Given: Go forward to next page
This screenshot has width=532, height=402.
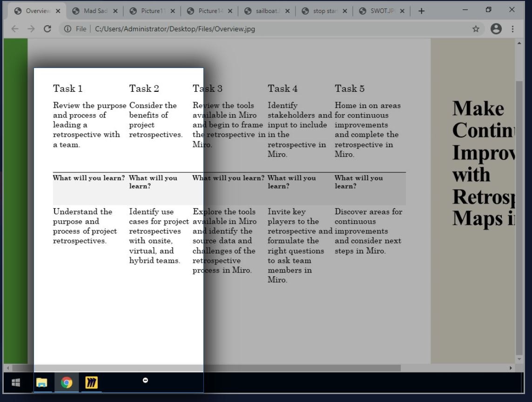Looking at the screenshot, I should 31,29.
